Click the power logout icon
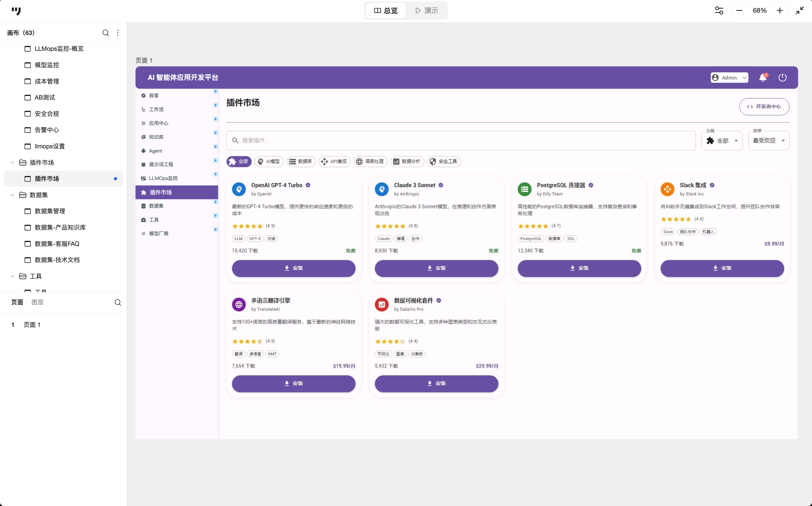This screenshot has height=506, width=812. coord(782,78)
